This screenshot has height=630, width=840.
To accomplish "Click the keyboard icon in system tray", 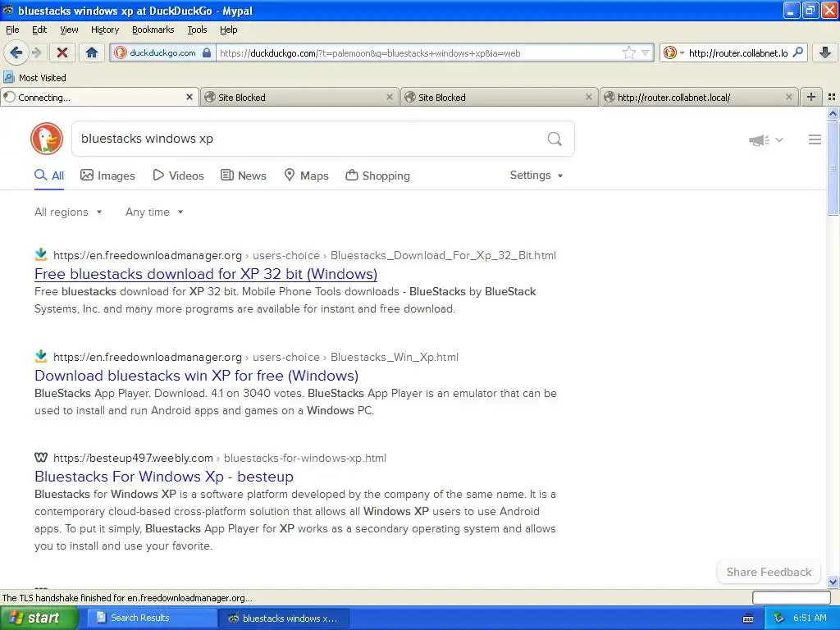I will click(748, 619).
